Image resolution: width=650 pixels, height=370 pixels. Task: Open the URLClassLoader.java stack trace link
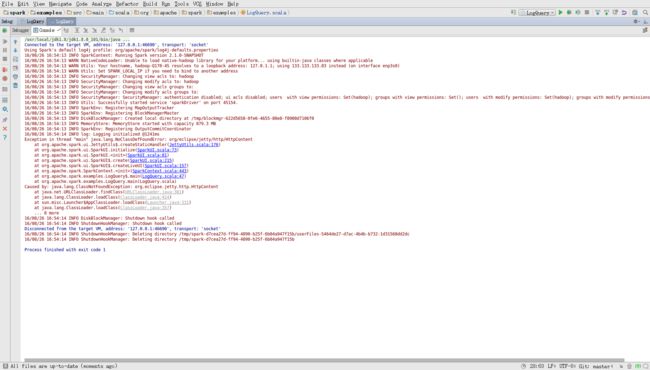pos(153,192)
